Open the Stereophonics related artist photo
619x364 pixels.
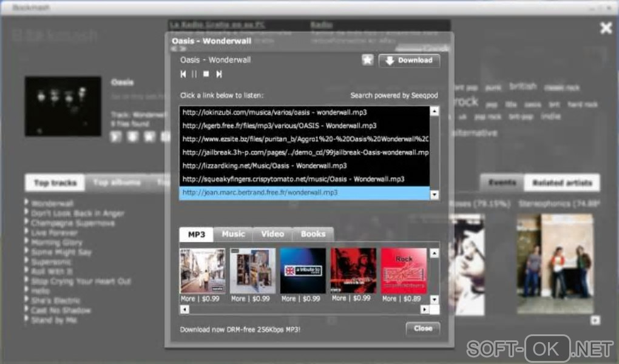point(555,263)
